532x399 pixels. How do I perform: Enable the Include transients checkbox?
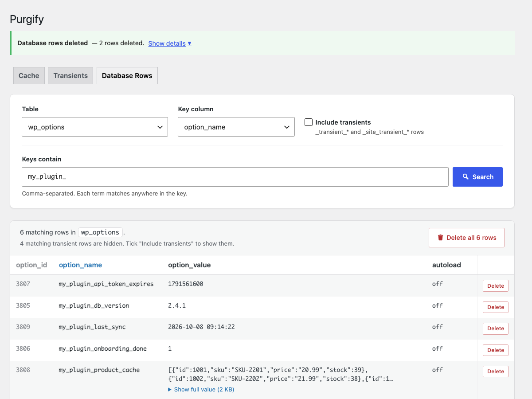tap(309, 122)
